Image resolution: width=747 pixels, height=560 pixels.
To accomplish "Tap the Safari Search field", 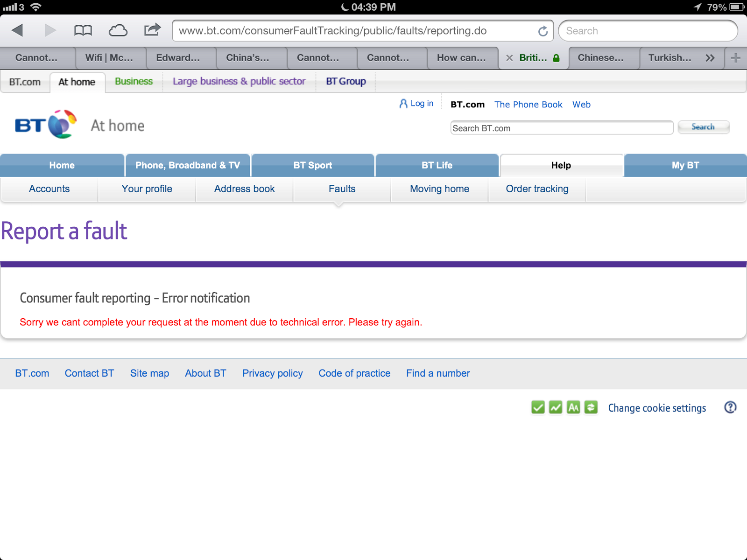I will point(648,31).
